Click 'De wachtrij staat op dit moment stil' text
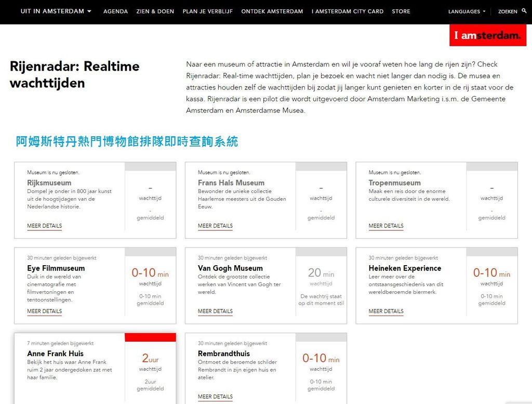 [321, 300]
